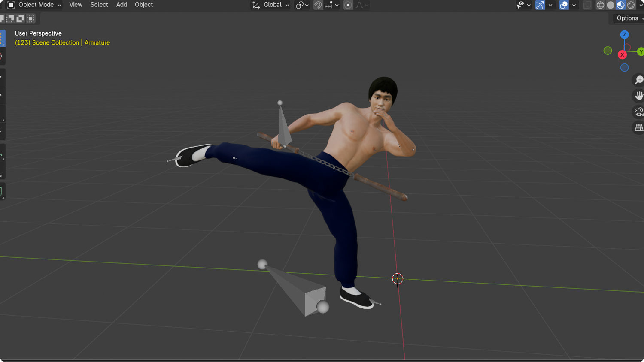This screenshot has width=644, height=362.
Task: Toggle viewport gizmos display
Action: [x=540, y=5]
